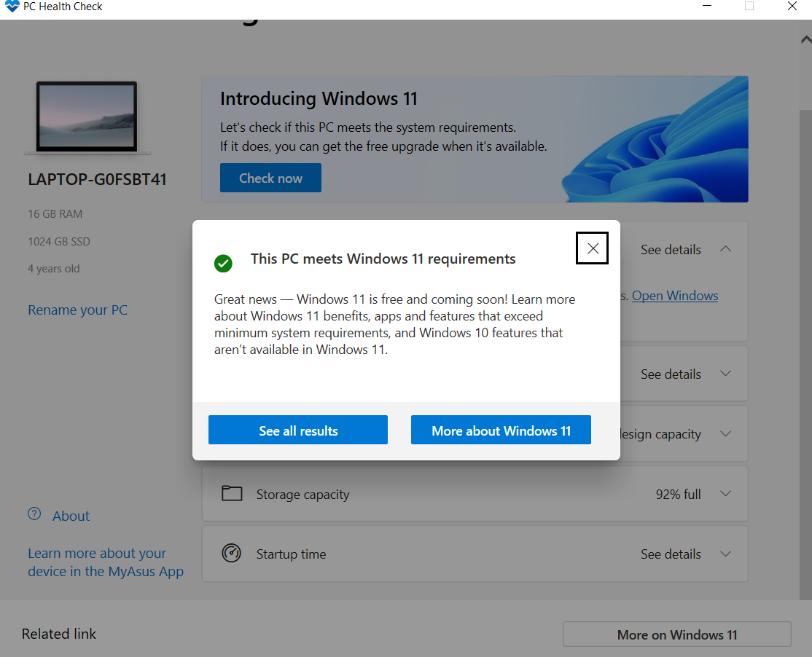Expand the Storage capacity chevron
812x657 pixels.
725,494
